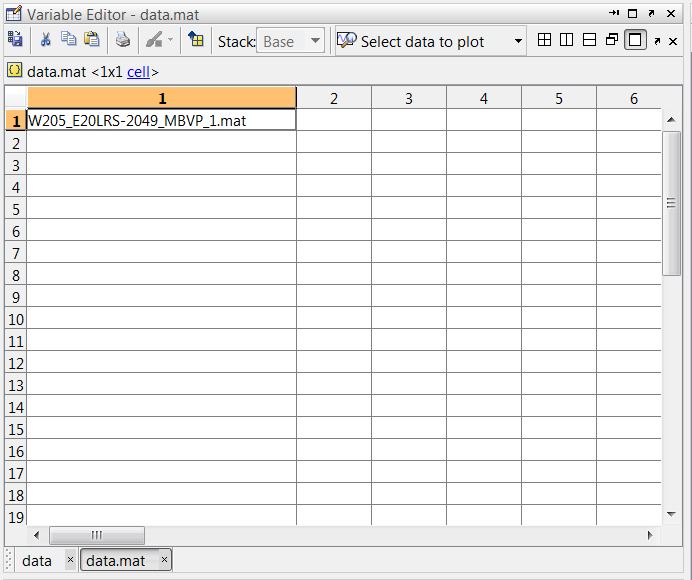Click the cell array icon beside data.mat

click(15, 70)
